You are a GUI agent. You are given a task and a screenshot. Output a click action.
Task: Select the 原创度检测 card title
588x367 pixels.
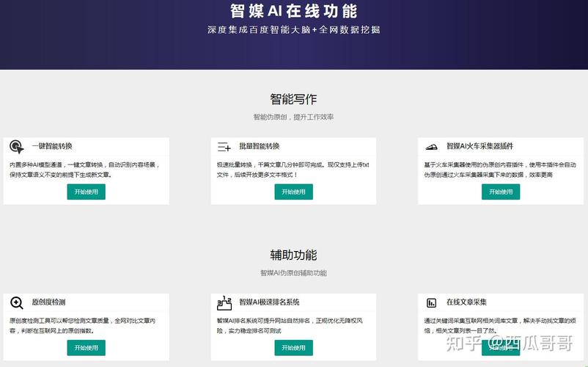pyautogui.click(x=48, y=302)
